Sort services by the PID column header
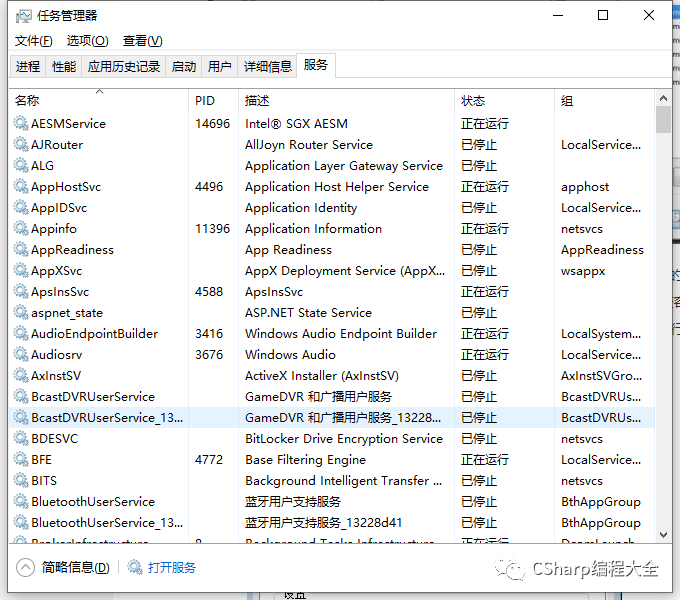This screenshot has height=600, width=680. click(x=213, y=101)
